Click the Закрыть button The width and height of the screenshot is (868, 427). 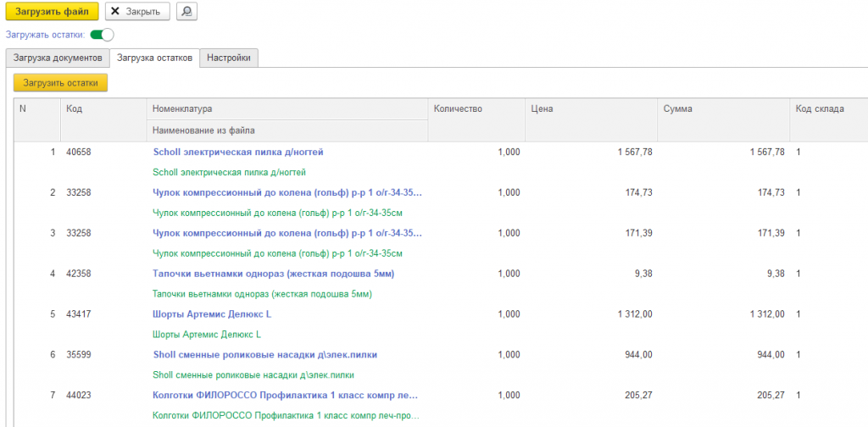click(137, 11)
